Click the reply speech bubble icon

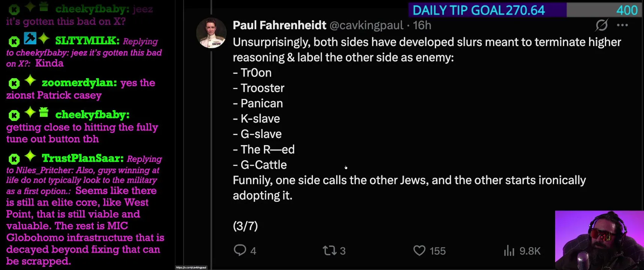click(240, 250)
